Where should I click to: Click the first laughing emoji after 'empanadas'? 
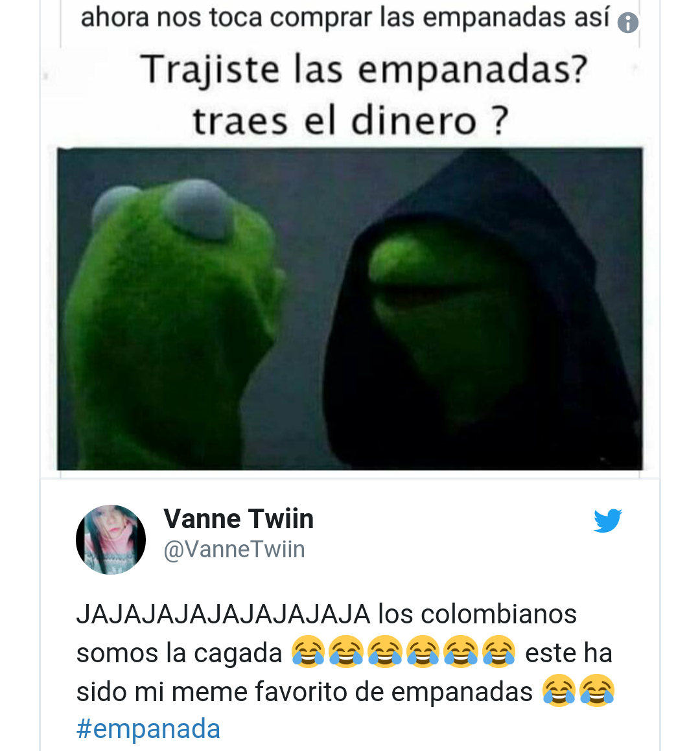point(559,691)
